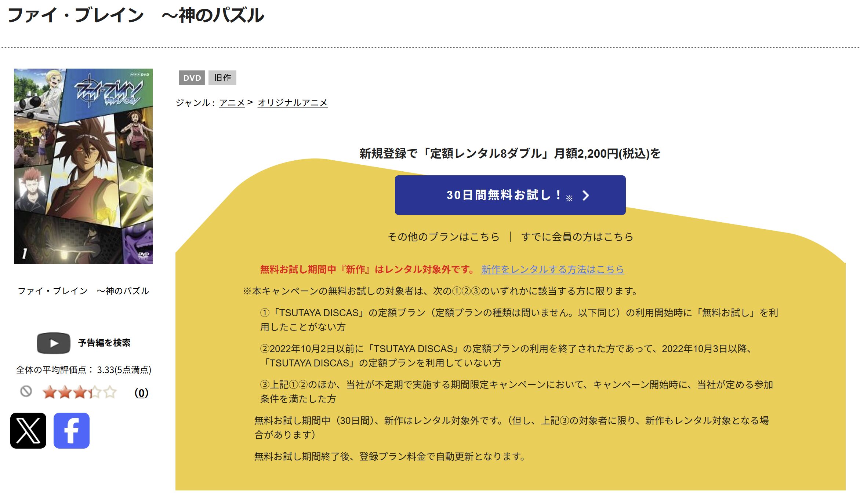Image resolution: width=860 pixels, height=504 pixels.
Task: Start the 30日間無料お試し trial button
Action: click(x=510, y=195)
